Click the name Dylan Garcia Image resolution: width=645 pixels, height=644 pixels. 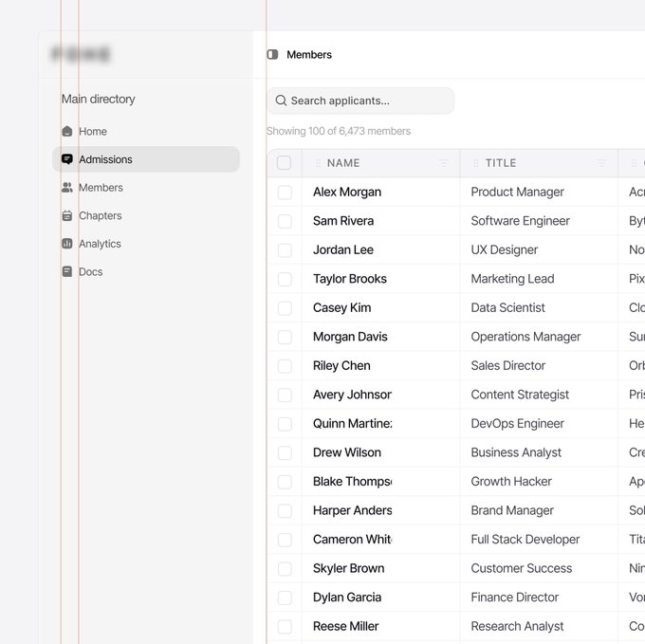click(347, 598)
